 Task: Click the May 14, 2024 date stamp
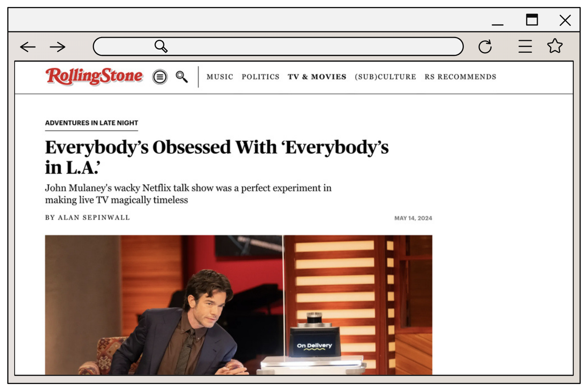click(x=413, y=218)
